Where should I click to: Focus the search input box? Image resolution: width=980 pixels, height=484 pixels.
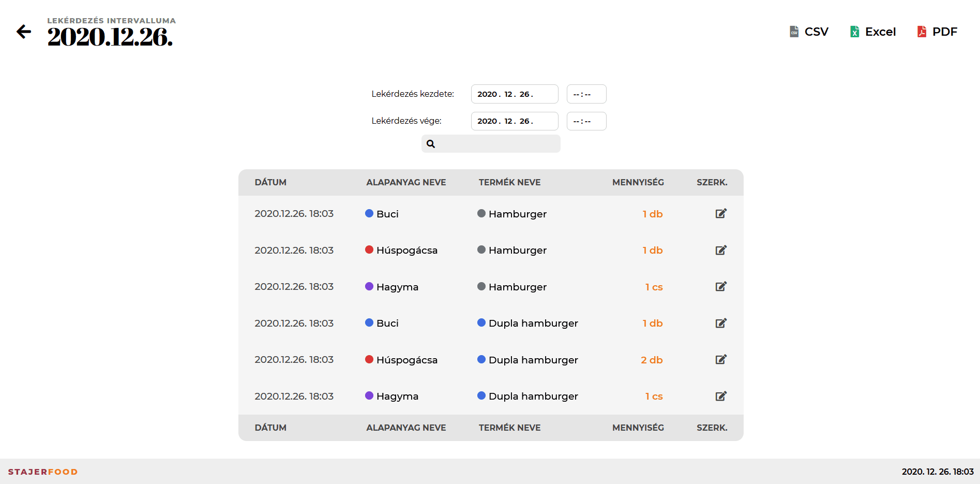pos(497,144)
